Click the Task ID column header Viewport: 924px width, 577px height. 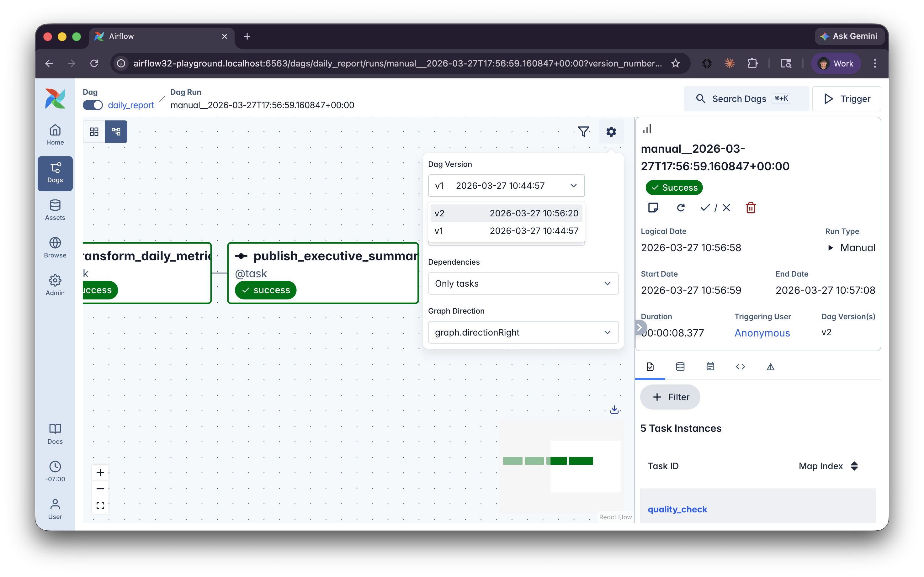coord(663,466)
